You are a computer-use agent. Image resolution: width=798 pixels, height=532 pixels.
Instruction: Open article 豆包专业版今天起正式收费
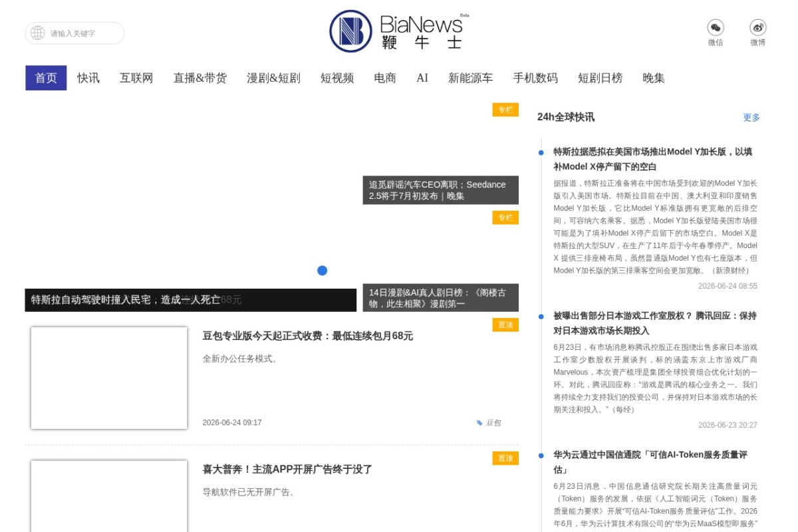[x=308, y=336]
